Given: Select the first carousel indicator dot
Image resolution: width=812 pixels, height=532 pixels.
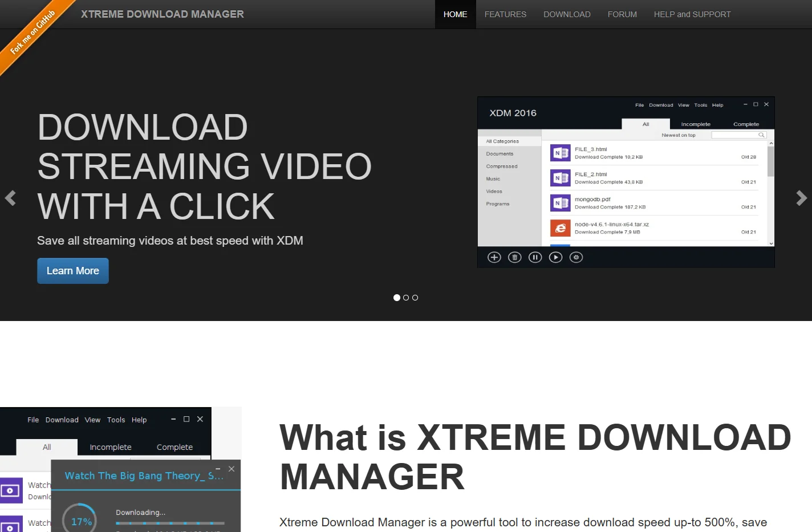Looking at the screenshot, I should click(397, 298).
